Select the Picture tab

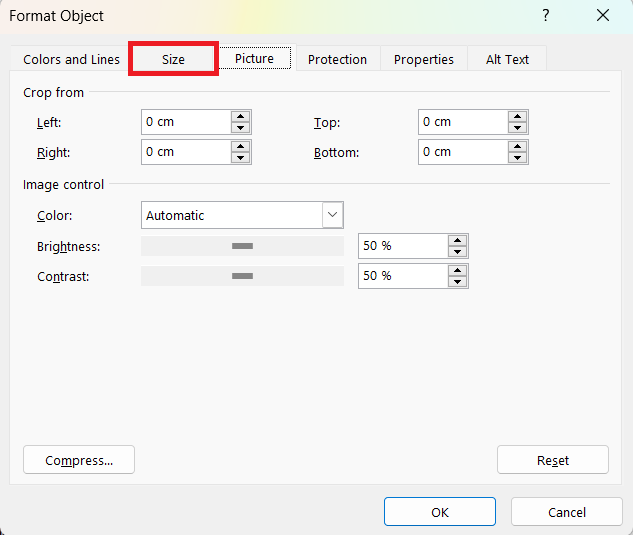pyautogui.click(x=254, y=59)
